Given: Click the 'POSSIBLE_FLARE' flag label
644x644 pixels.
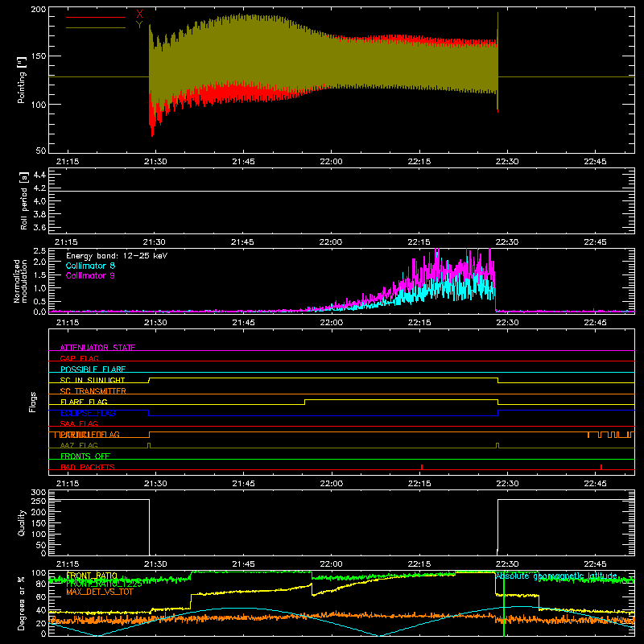Looking at the screenshot, I should (93, 369).
